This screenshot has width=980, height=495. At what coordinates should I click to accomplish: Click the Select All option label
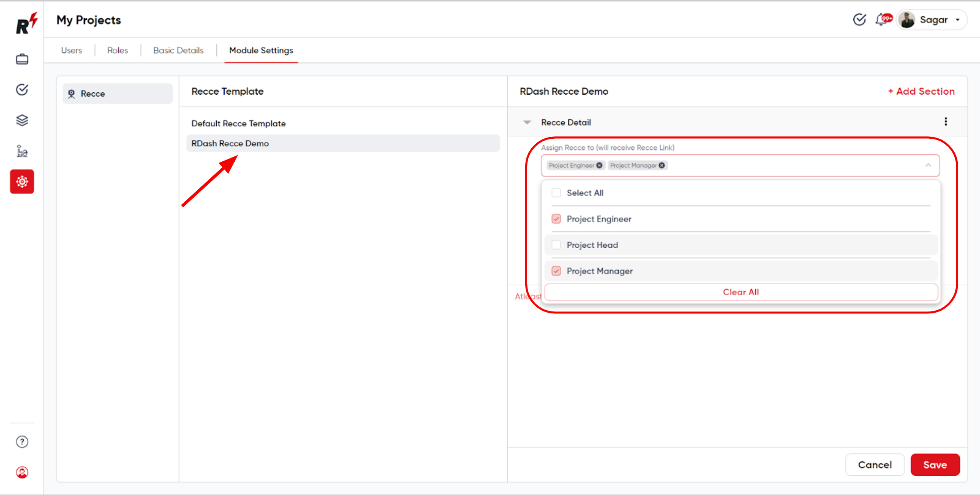(x=585, y=193)
